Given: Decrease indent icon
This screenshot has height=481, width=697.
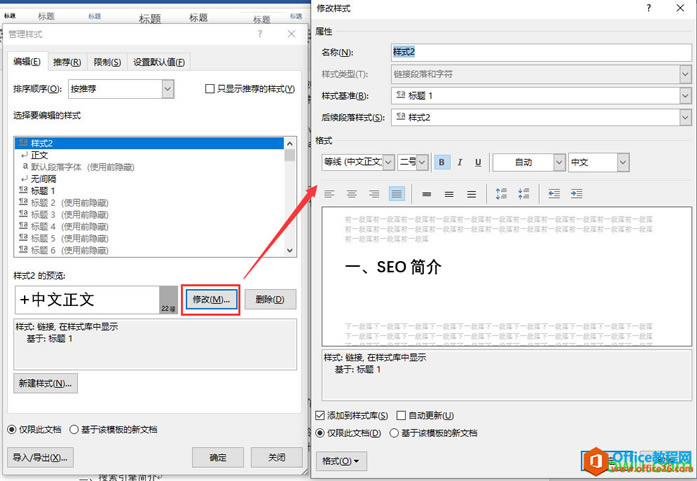Looking at the screenshot, I should [x=554, y=194].
